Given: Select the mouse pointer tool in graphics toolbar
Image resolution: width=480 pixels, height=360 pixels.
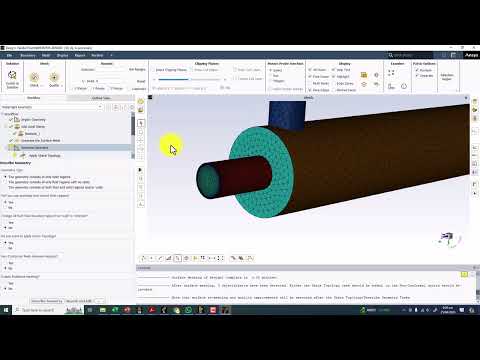Looking at the screenshot, I should pyautogui.click(x=141, y=123).
